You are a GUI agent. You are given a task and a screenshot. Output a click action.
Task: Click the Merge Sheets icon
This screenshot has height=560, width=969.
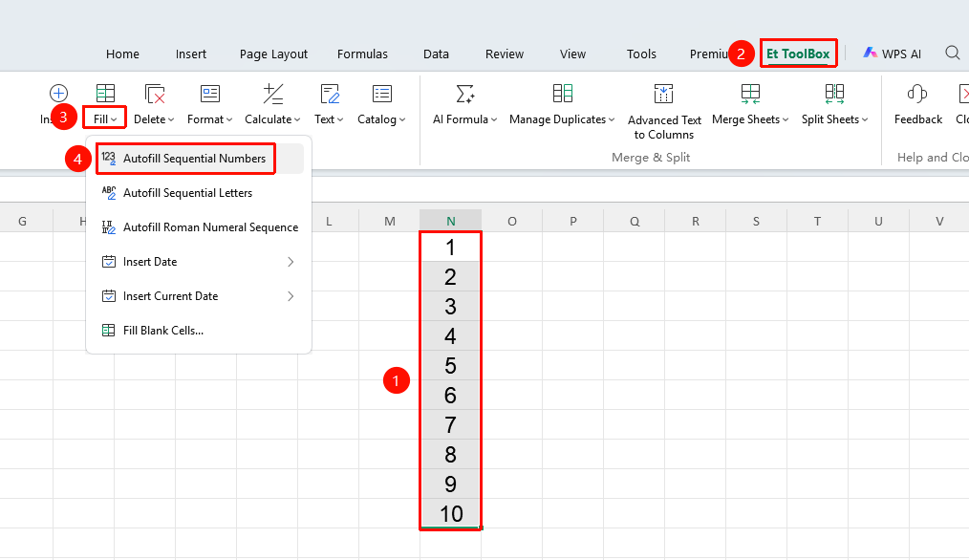click(x=750, y=94)
